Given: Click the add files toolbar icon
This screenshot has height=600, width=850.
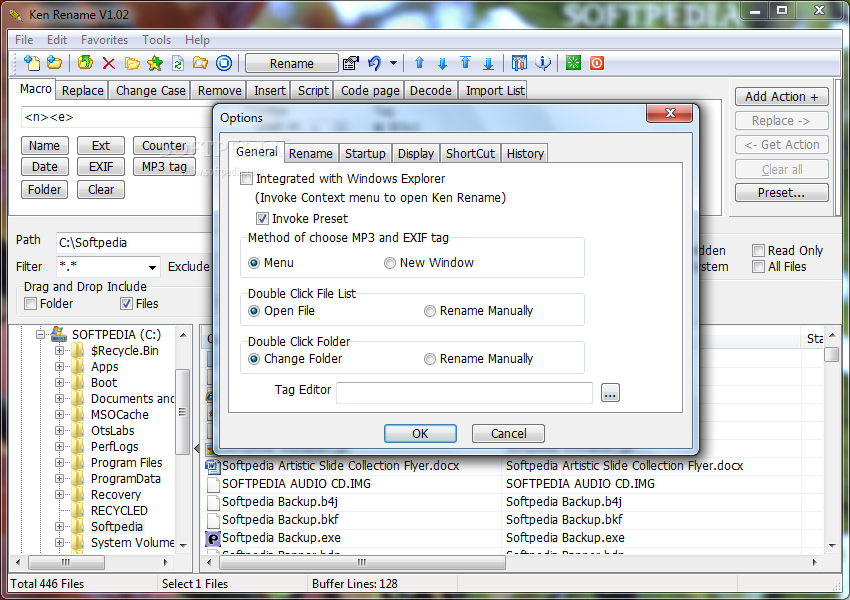Looking at the screenshot, I should [x=32, y=63].
